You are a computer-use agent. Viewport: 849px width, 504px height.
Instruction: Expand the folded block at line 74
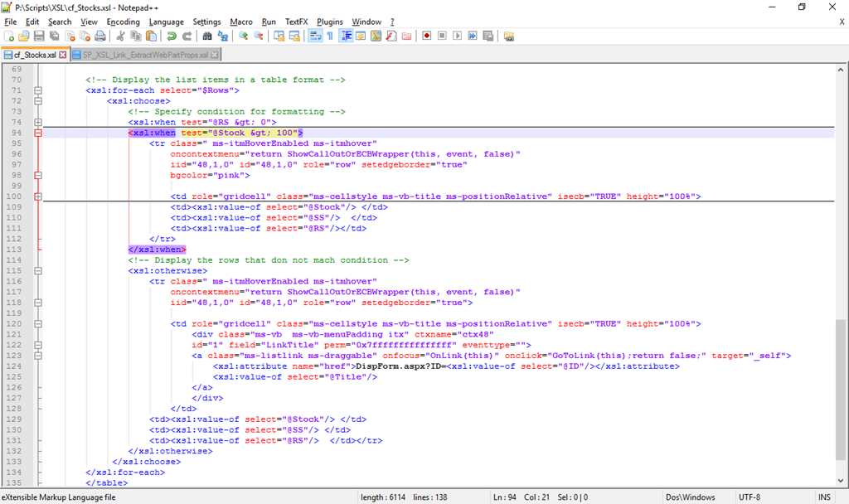(x=37, y=122)
